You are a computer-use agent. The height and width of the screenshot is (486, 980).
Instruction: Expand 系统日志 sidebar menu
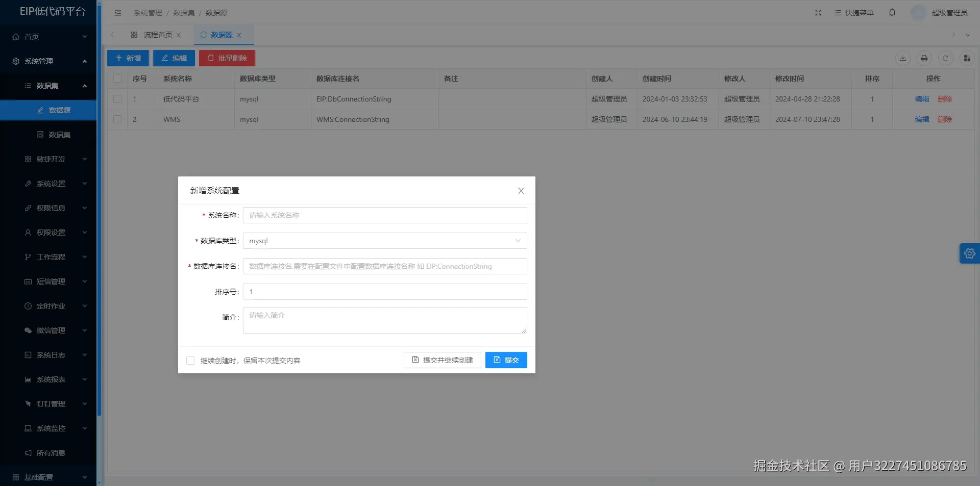click(48, 355)
